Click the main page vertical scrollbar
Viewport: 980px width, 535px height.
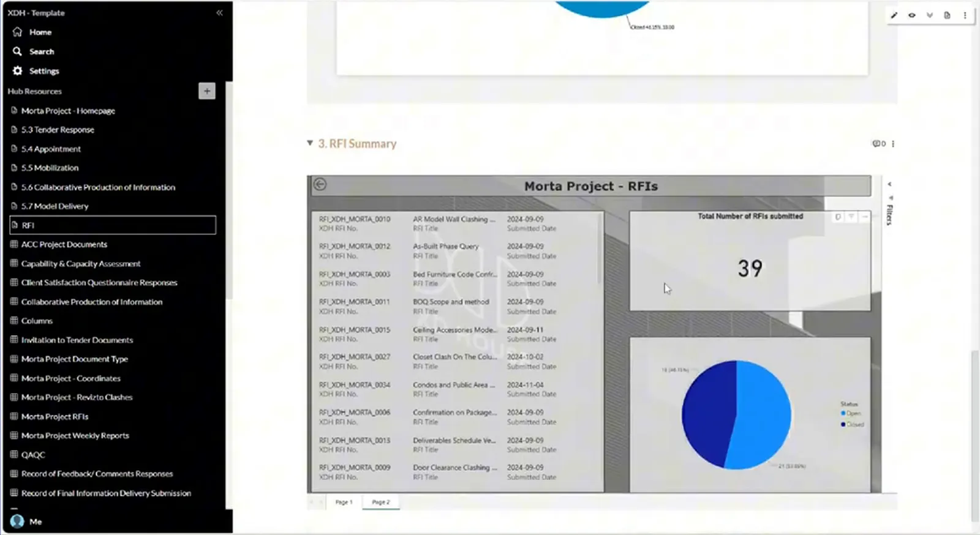click(x=975, y=436)
